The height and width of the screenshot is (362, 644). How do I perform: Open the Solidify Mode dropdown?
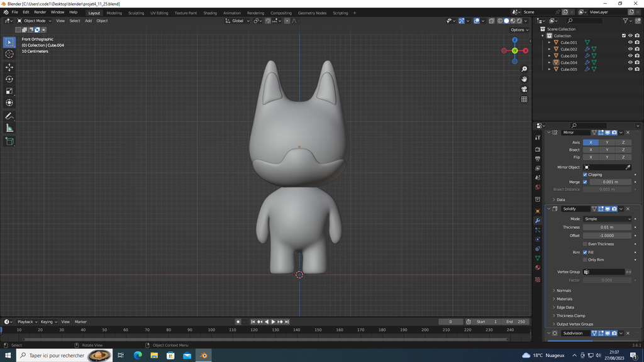(607, 219)
